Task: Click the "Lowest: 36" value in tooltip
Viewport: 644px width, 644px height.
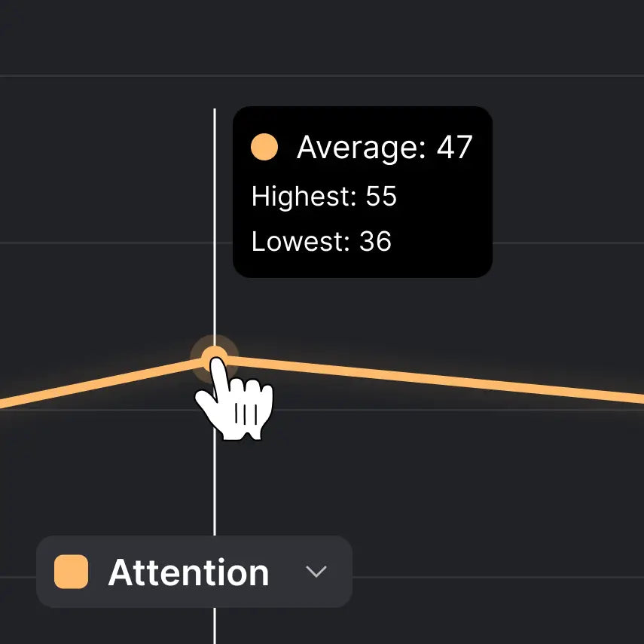Action: (322, 242)
